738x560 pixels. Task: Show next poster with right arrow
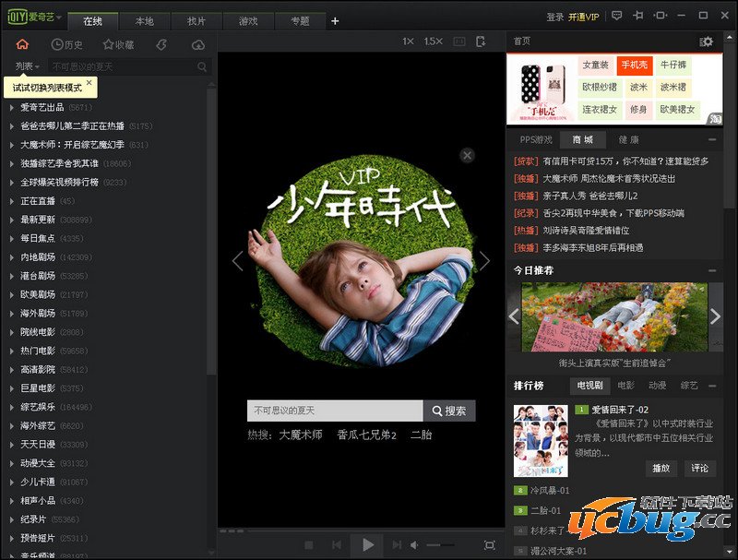pyautogui.click(x=484, y=261)
